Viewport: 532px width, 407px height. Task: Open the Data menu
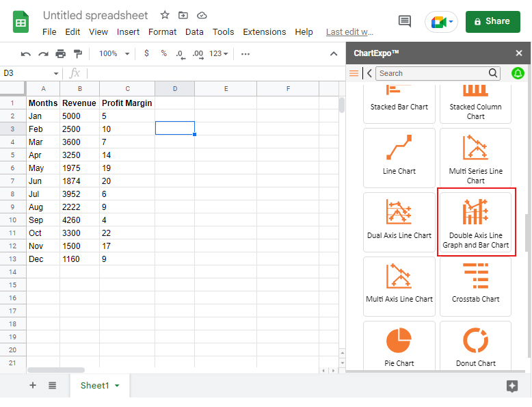click(x=194, y=32)
